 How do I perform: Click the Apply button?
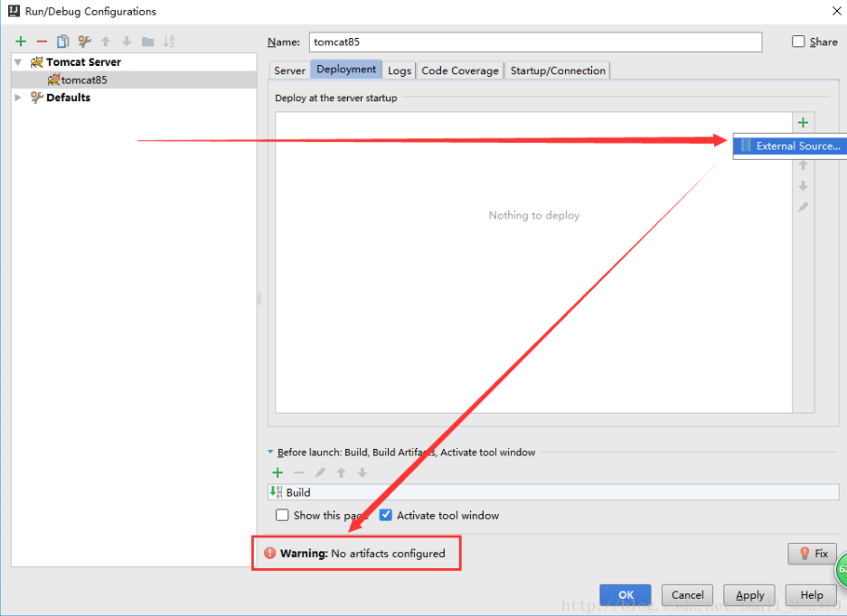[x=749, y=595]
